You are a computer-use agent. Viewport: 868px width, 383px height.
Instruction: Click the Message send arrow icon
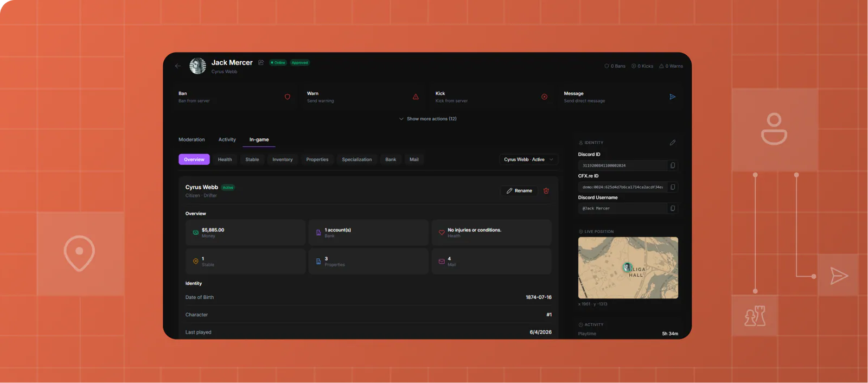pyautogui.click(x=673, y=97)
